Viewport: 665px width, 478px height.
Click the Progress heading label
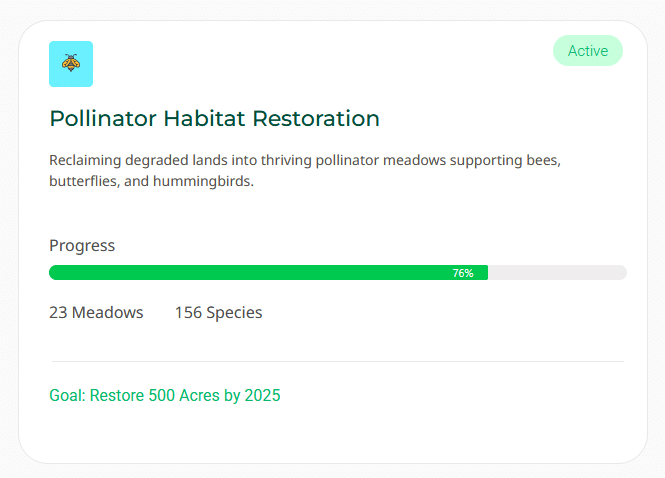[x=82, y=245]
